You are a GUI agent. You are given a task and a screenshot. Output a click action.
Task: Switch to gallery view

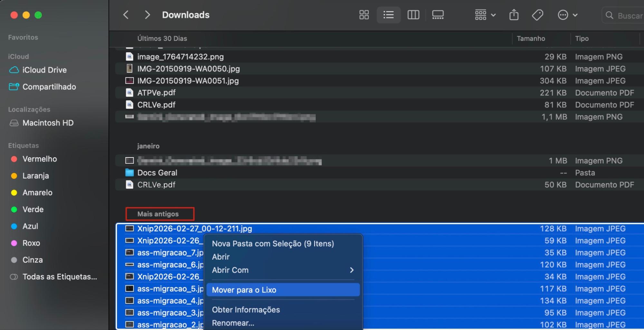pyautogui.click(x=437, y=14)
